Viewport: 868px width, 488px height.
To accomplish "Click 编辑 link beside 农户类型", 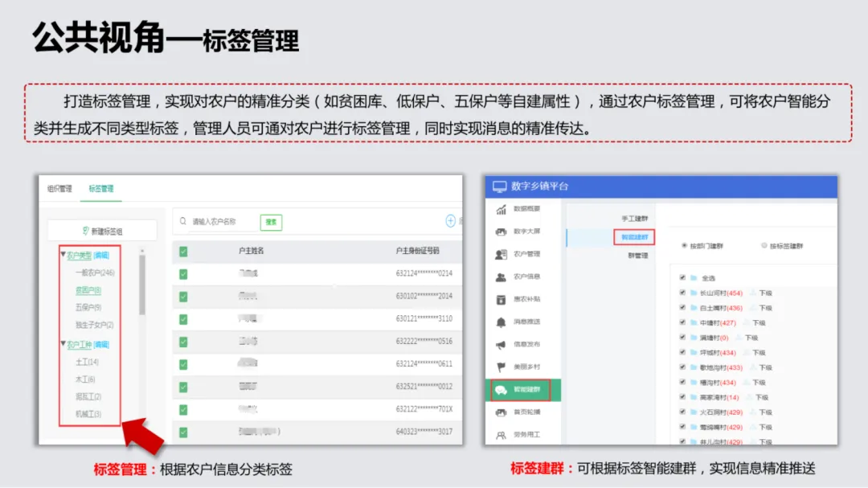I will click(x=101, y=256).
